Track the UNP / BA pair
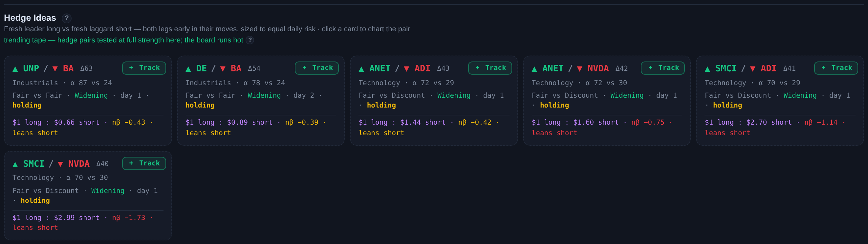 click(x=144, y=68)
